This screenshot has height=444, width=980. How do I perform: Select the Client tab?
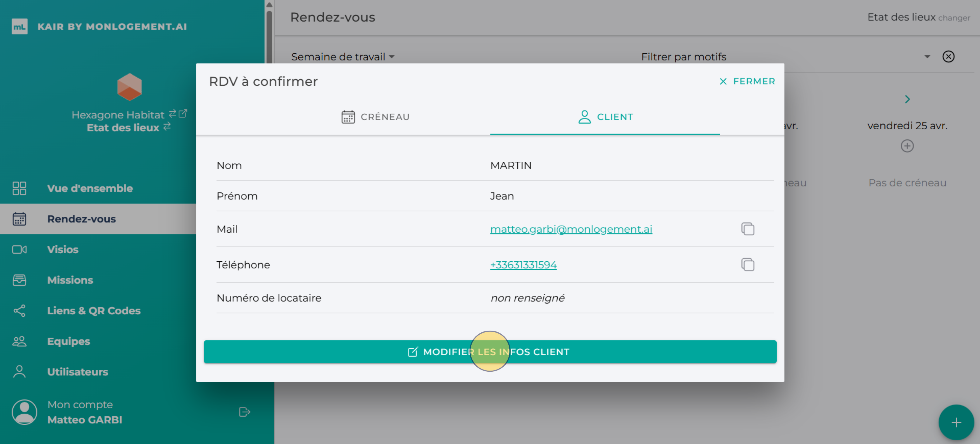[605, 117]
